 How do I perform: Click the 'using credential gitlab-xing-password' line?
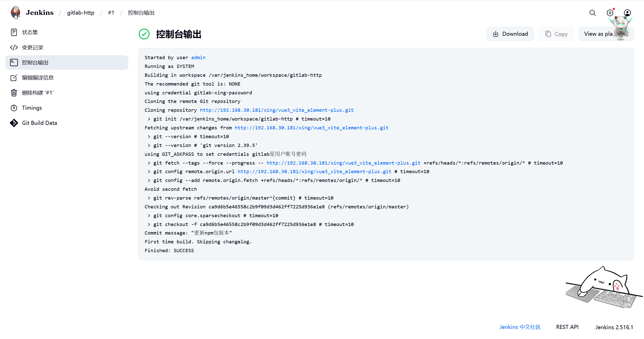[x=198, y=93]
